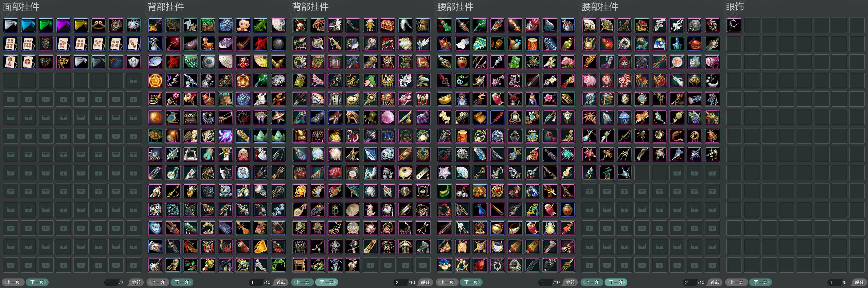Go to previous page in second 背部挂件 panel
The image size is (868, 288).
point(302,282)
